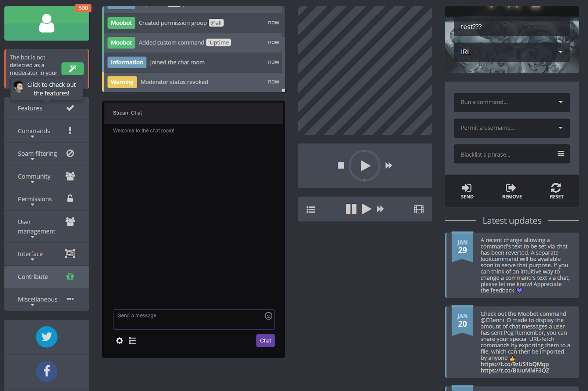The height and width of the screenshot is (391, 588).
Task: Start playback with the circular play button
Action: pos(365,166)
